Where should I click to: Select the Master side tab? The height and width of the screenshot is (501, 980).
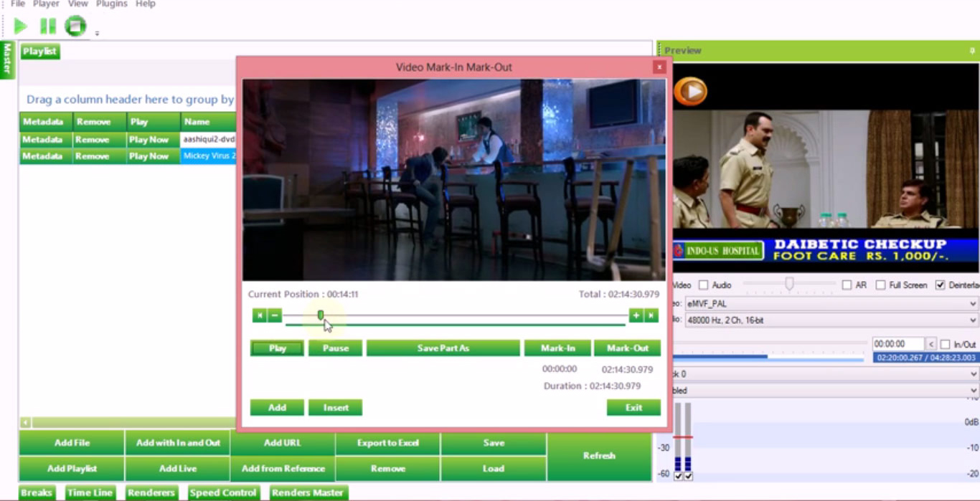7,59
